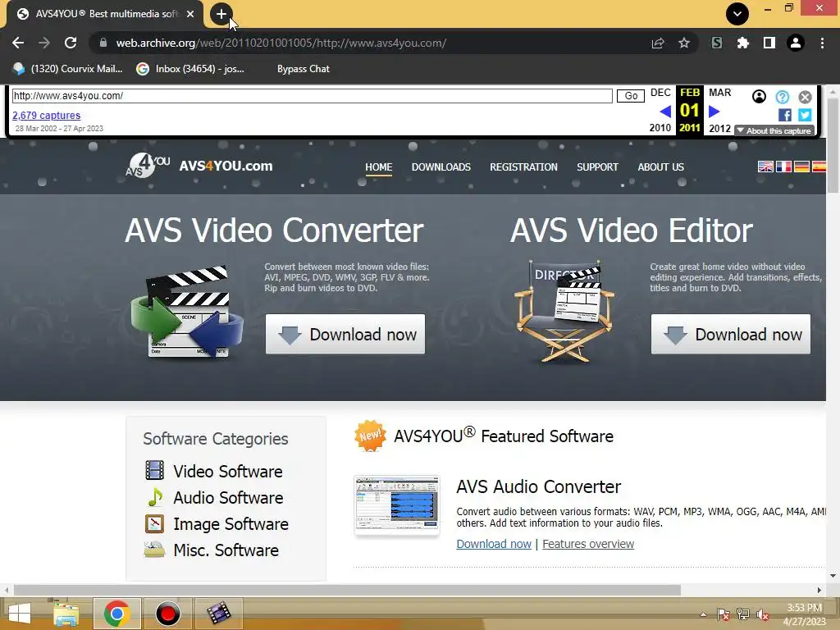The image size is (840, 630).
Task: Switch language with Spanish flag
Action: tap(819, 167)
